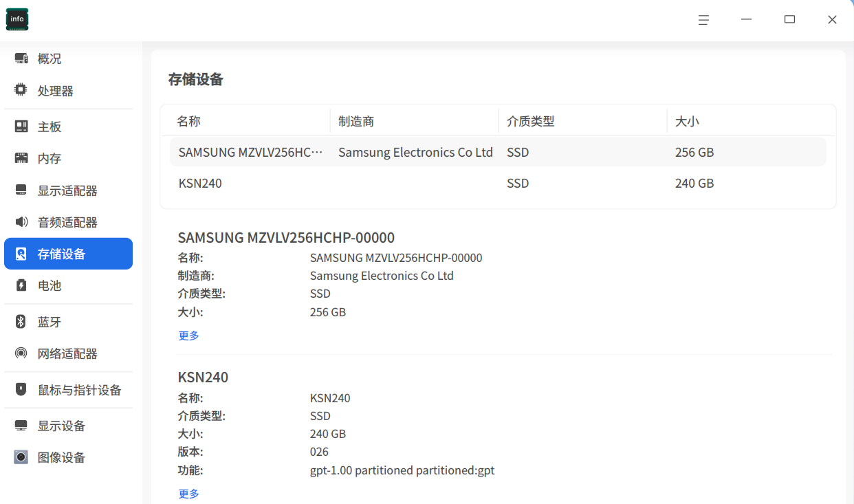Select 音频适配器 audio adapter entry

(68, 222)
